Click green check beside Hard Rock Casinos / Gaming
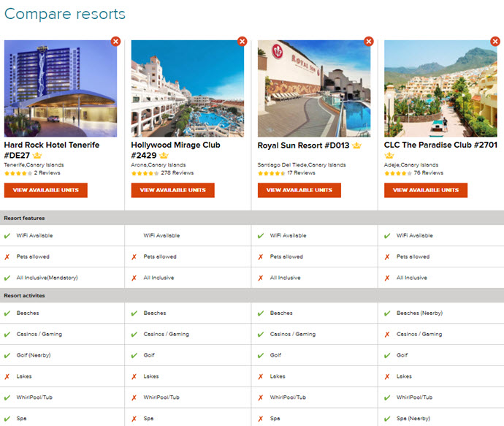Viewport: 504px width, 426px height. (x=7, y=335)
